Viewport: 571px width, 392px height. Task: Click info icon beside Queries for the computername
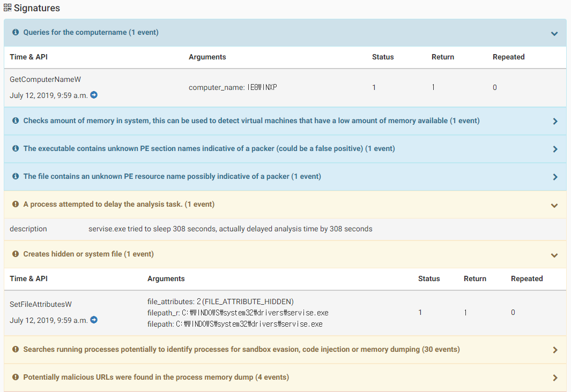tap(16, 32)
